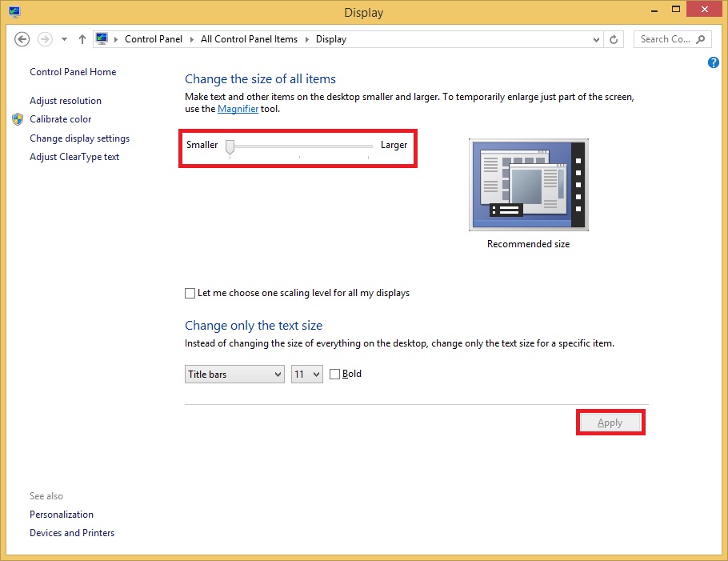
Task: Expand the address bar history dropdown
Action: (596, 39)
